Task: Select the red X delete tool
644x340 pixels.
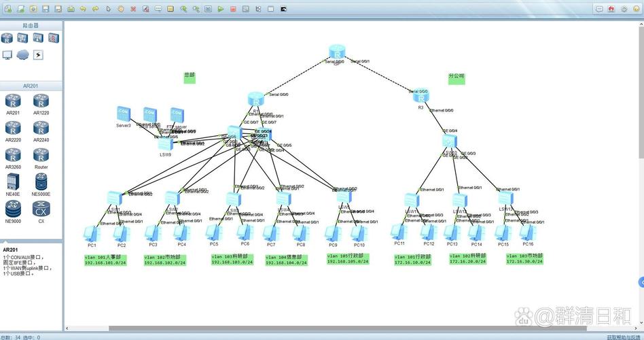Action: point(133,9)
